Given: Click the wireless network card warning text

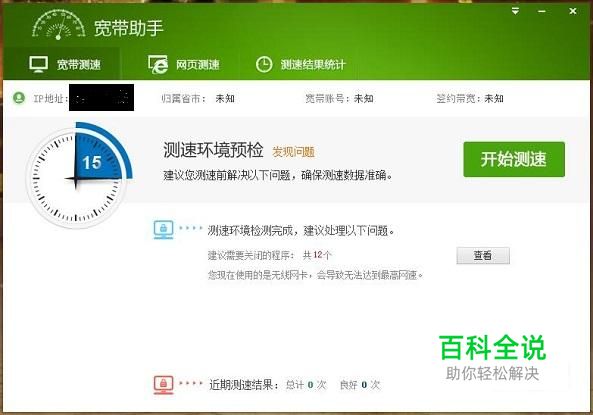Looking at the screenshot, I should [315, 275].
